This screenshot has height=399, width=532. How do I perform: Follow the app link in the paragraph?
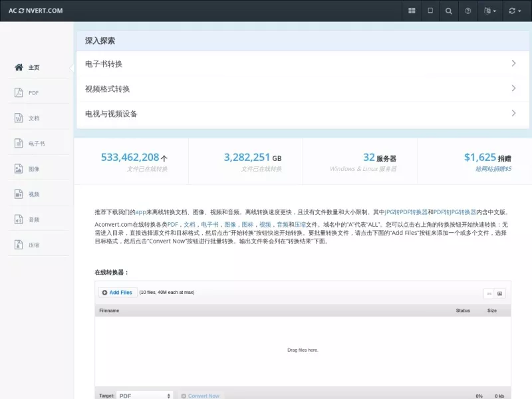tap(140, 212)
